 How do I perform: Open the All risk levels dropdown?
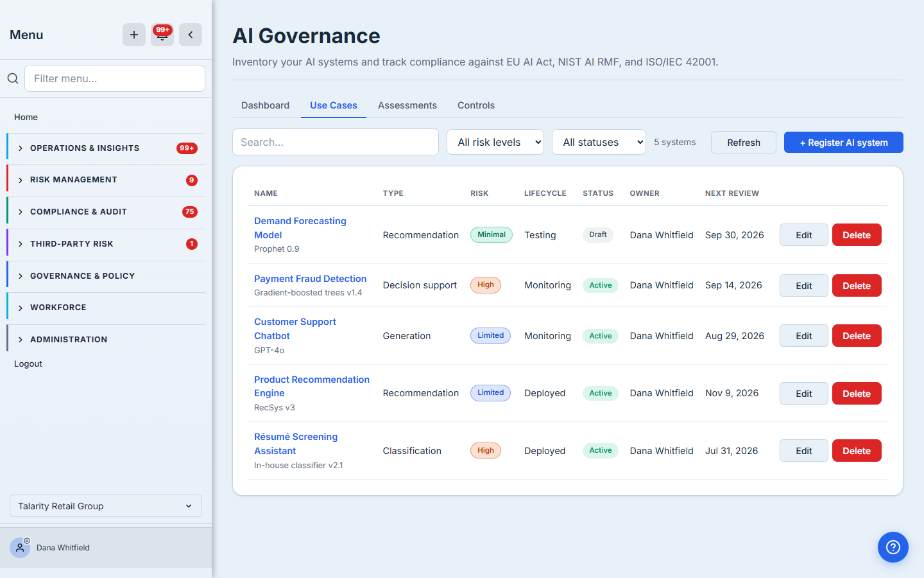point(495,142)
